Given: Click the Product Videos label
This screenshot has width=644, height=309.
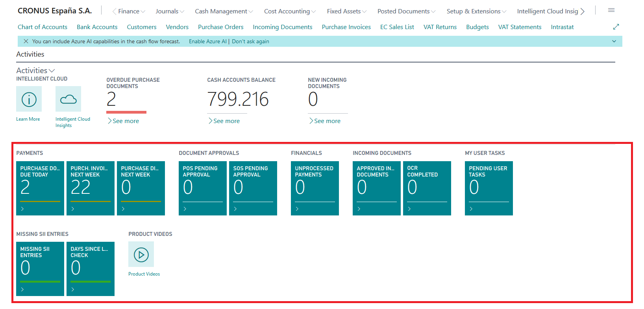Looking at the screenshot, I should coord(144,274).
